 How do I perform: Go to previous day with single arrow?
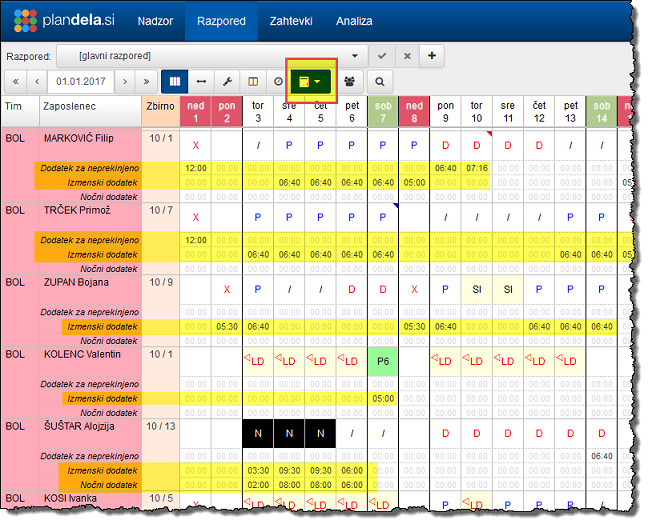[38, 81]
